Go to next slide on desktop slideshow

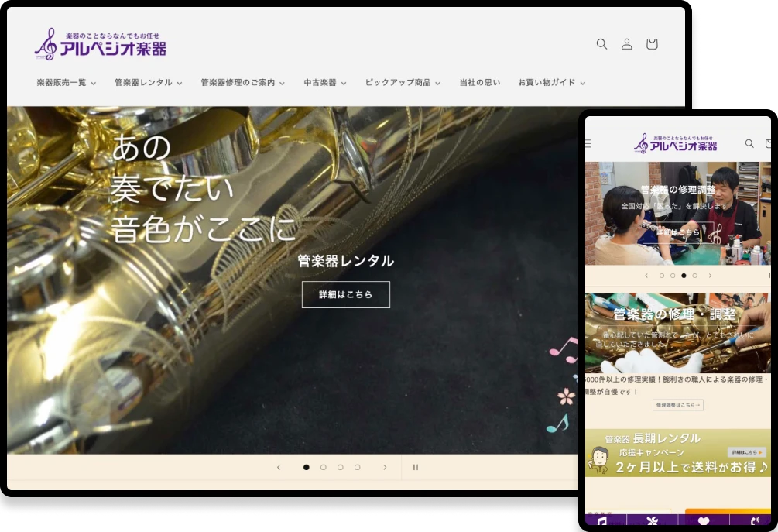coord(385,467)
